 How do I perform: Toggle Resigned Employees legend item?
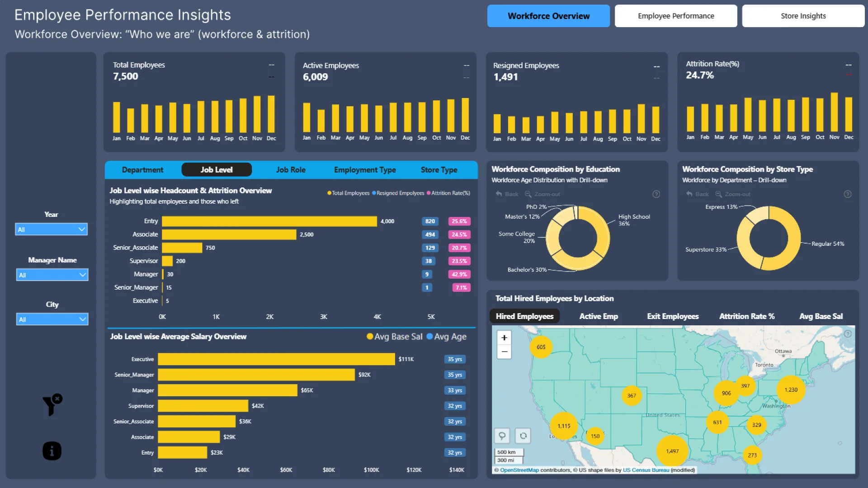click(x=398, y=193)
